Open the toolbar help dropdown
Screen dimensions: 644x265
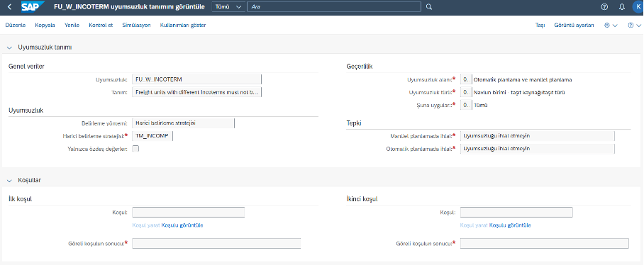(635, 26)
